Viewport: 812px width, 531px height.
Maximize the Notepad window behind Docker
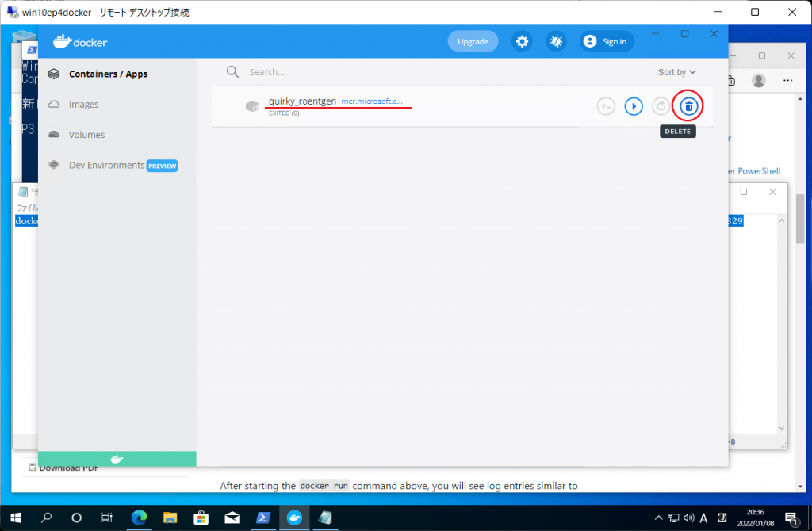click(x=744, y=192)
